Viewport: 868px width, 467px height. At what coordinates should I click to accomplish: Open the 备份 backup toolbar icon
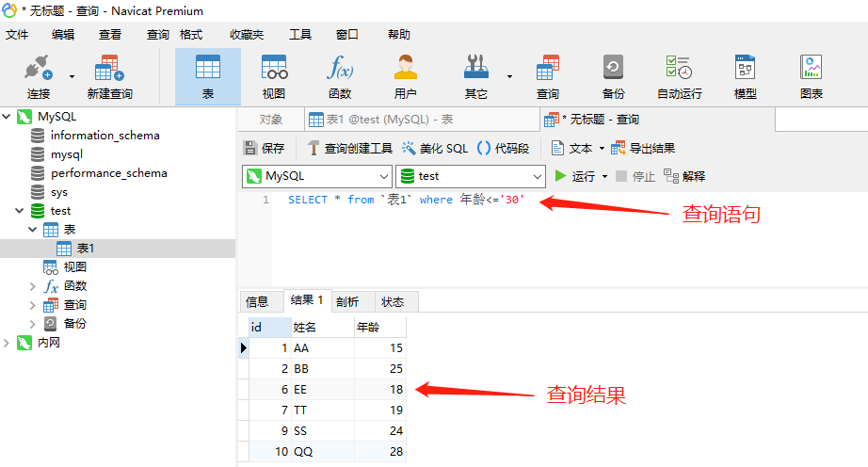pyautogui.click(x=614, y=76)
